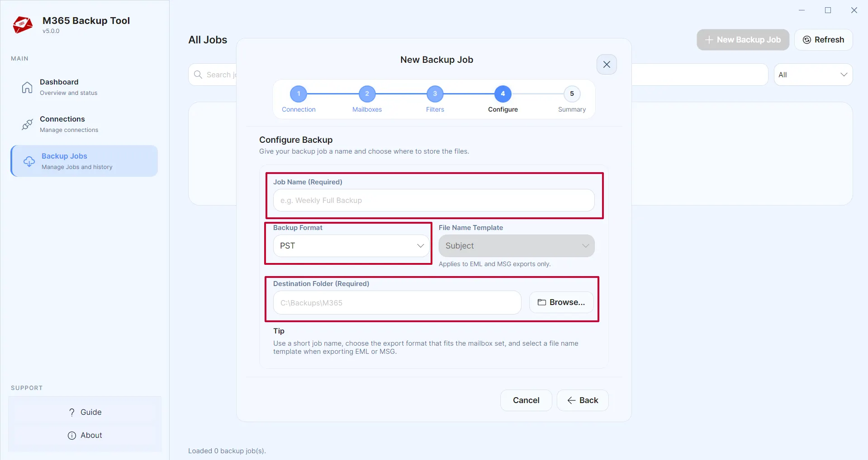Click the plus icon on New Backup Job
The width and height of the screenshot is (868, 460).
pyautogui.click(x=709, y=40)
